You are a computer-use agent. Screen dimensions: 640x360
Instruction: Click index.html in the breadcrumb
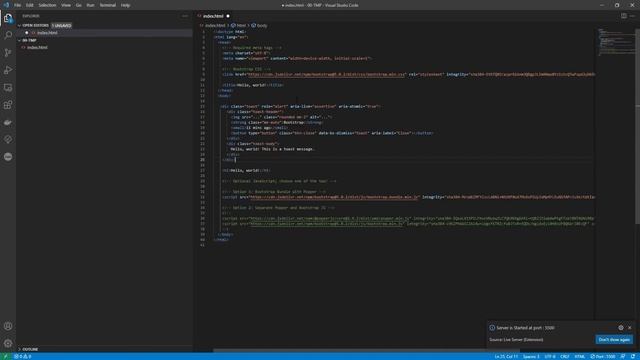(x=215, y=25)
